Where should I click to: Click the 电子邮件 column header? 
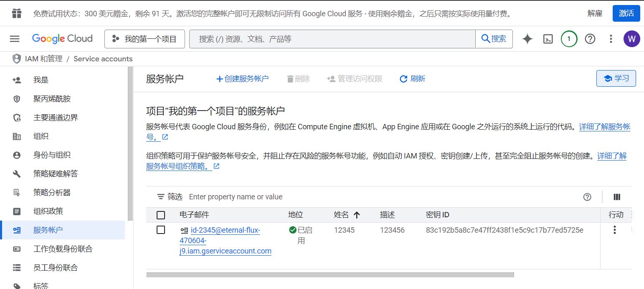(194, 215)
